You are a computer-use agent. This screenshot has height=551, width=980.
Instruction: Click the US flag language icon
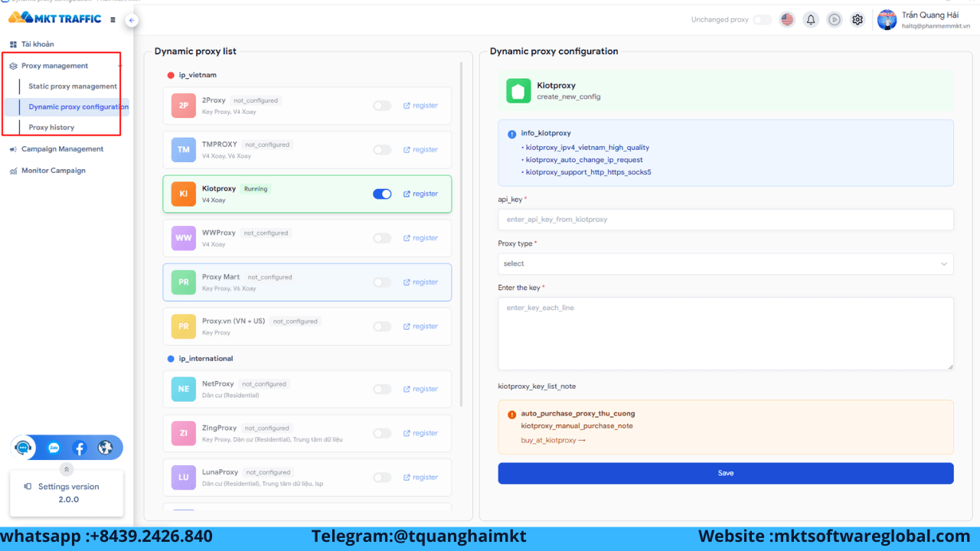tap(787, 20)
